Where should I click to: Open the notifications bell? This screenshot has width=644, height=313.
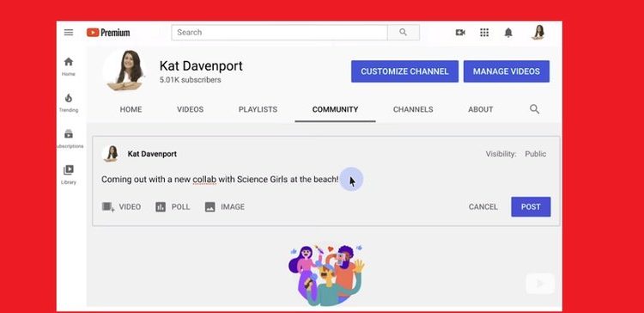(508, 33)
